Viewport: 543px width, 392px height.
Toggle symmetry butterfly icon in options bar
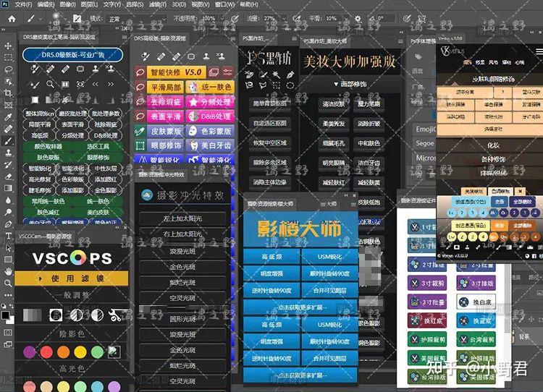point(421,18)
